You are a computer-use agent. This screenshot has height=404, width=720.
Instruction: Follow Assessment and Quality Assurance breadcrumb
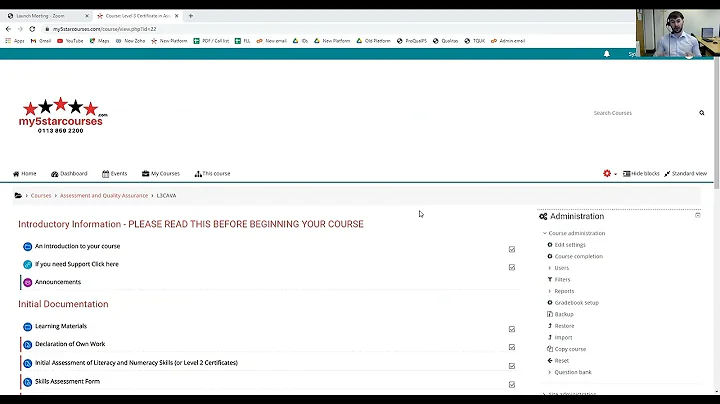104,196
